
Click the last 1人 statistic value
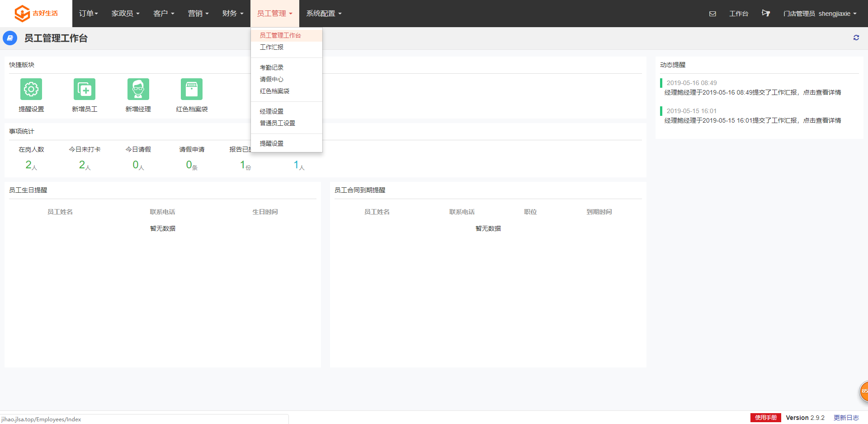[299, 165]
